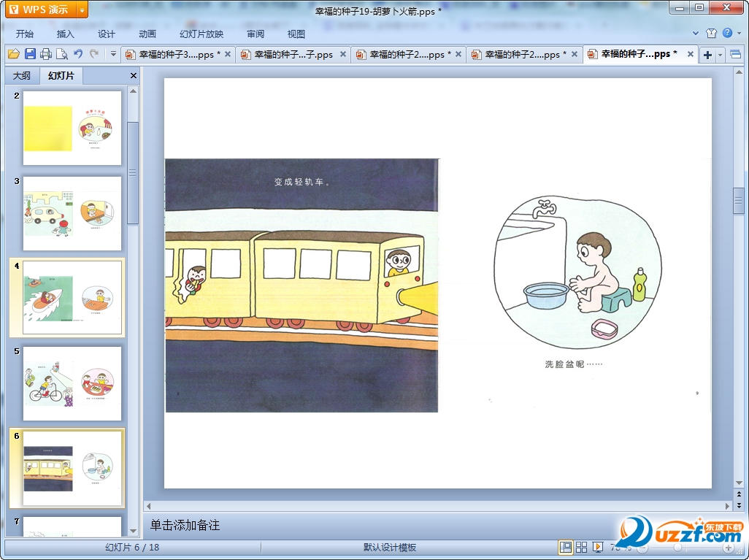The height and width of the screenshot is (560, 749).
Task: Switch to slide sorter view icon
Action: 581,547
